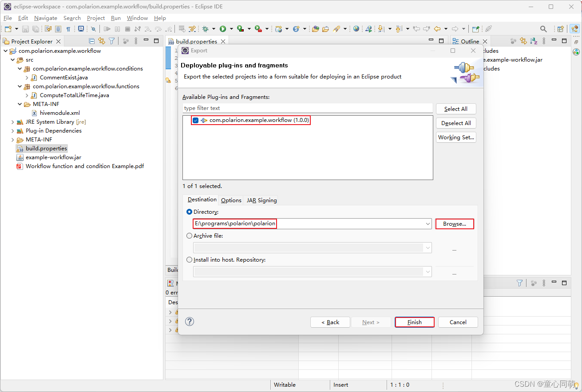This screenshot has width=582, height=392.
Task: Open the Project menu
Action: pyautogui.click(x=96, y=18)
